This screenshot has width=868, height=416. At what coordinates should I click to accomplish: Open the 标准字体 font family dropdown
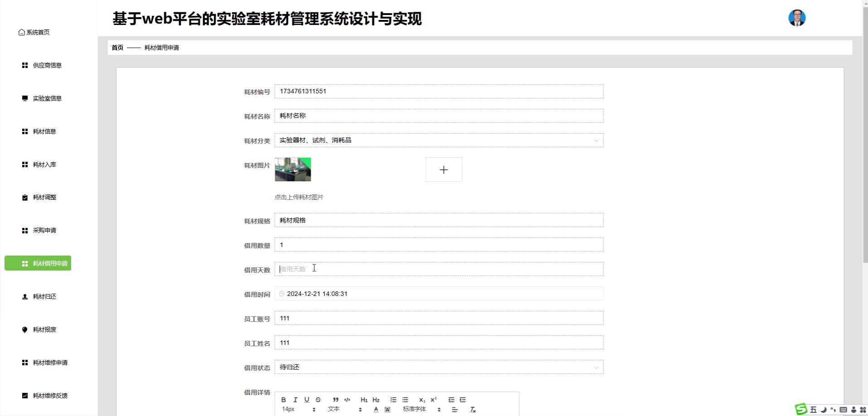422,409
